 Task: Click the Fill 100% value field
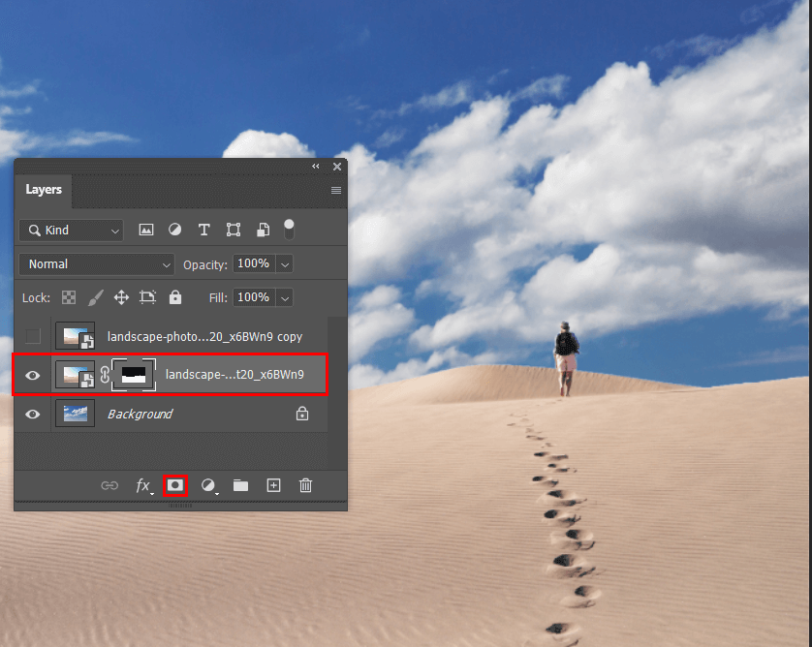click(254, 297)
